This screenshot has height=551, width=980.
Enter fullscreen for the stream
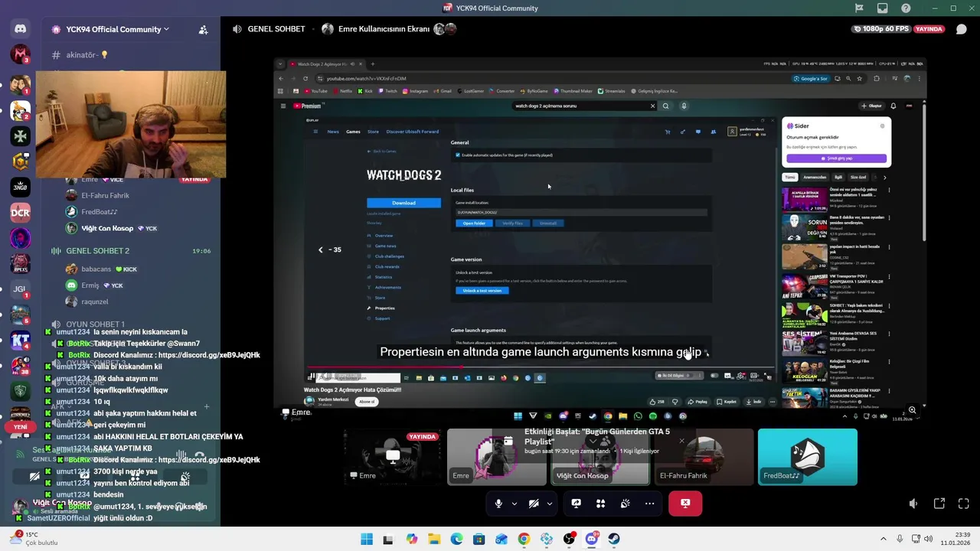coord(964,504)
